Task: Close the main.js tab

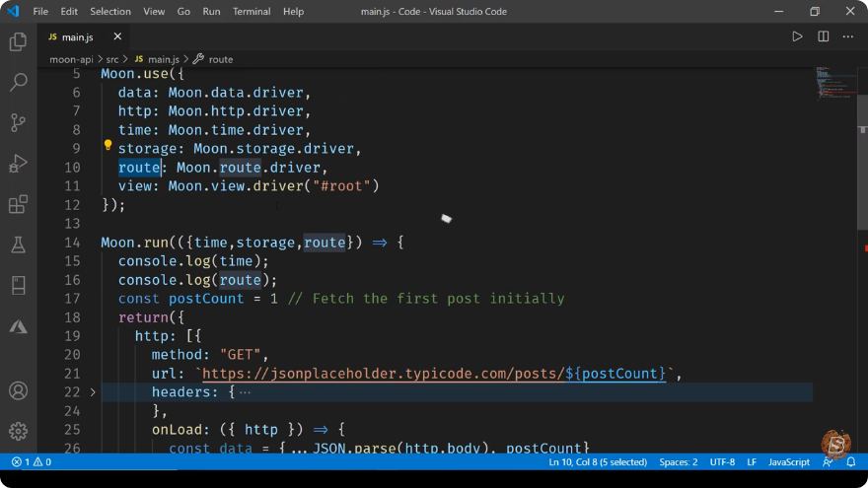Action: [117, 36]
